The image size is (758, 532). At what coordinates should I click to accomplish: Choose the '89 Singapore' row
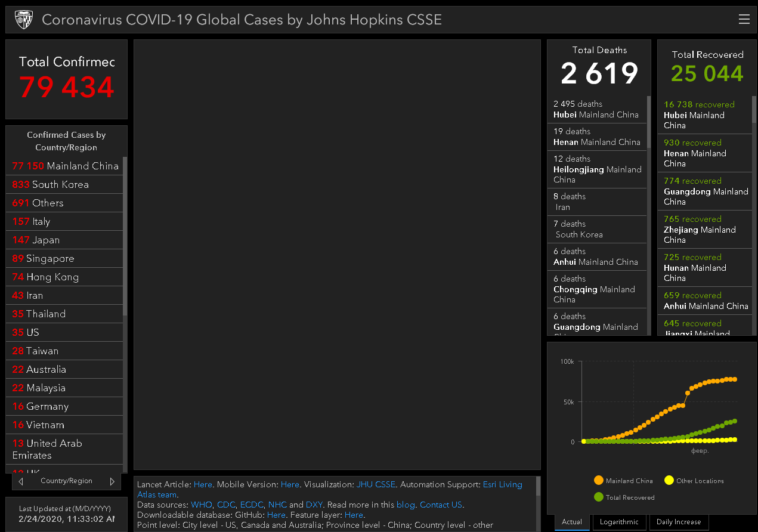[64, 258]
